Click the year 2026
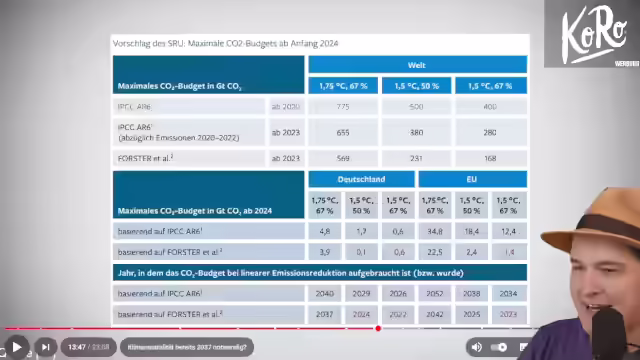The width and height of the screenshot is (640, 360). coord(398,293)
